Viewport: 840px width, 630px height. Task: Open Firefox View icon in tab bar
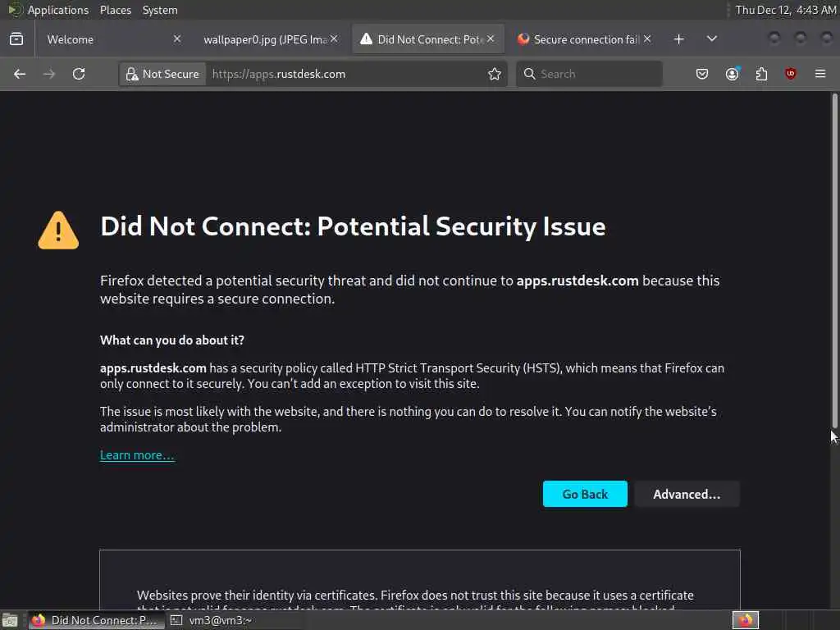tap(16, 39)
